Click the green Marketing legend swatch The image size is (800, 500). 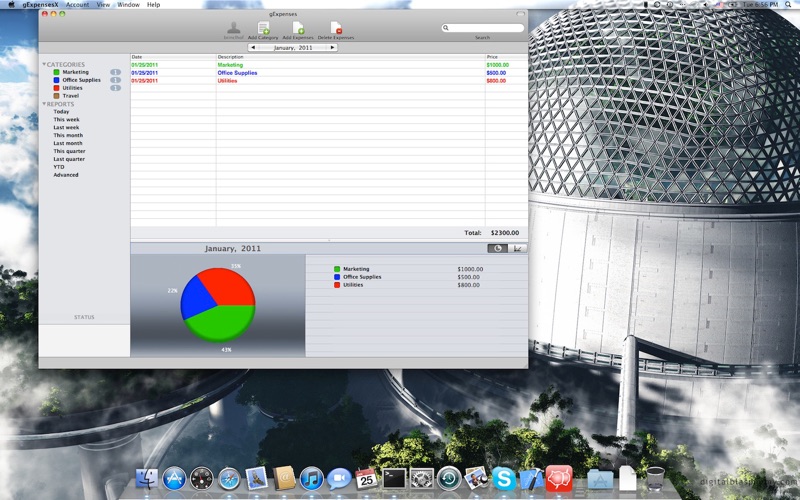tap(337, 269)
